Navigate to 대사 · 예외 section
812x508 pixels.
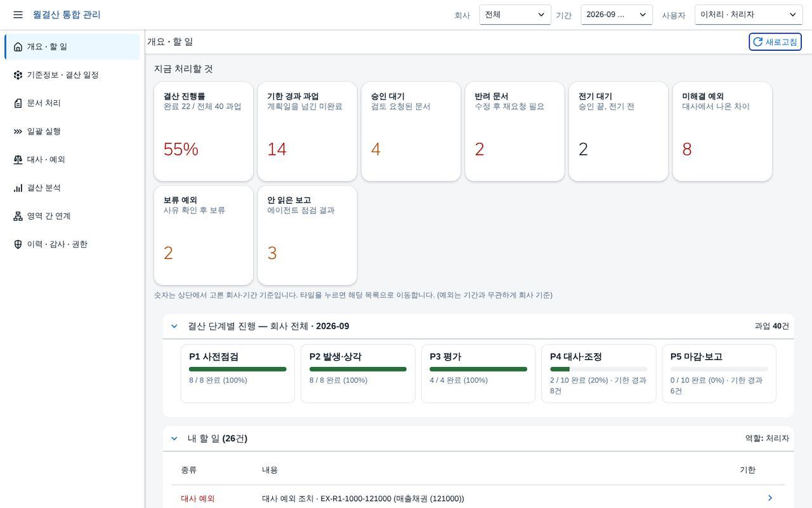point(72,159)
